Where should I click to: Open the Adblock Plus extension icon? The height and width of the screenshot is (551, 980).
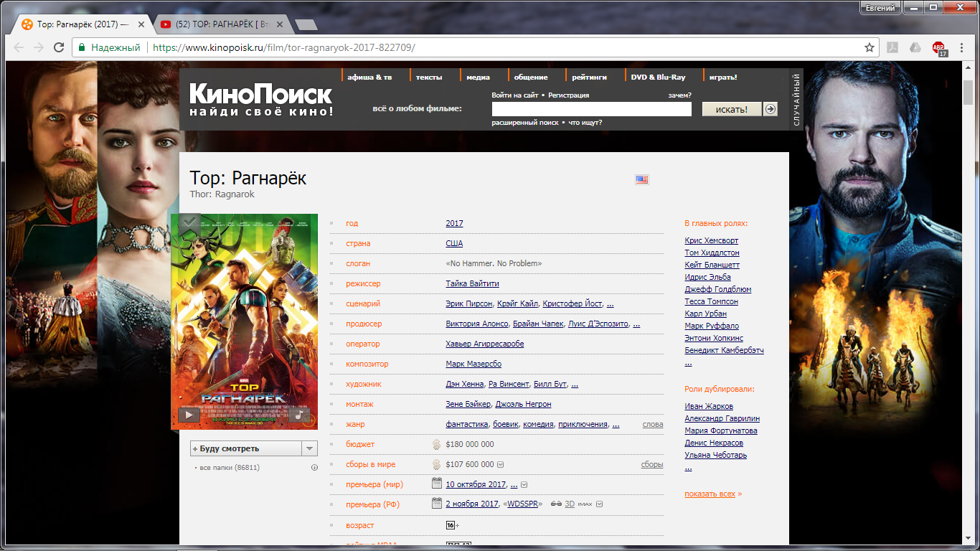coord(940,49)
